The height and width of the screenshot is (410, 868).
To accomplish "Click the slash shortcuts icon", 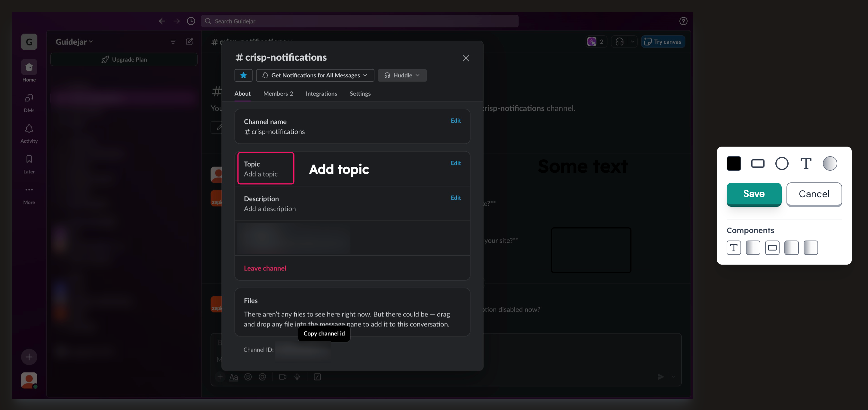I will point(317,377).
